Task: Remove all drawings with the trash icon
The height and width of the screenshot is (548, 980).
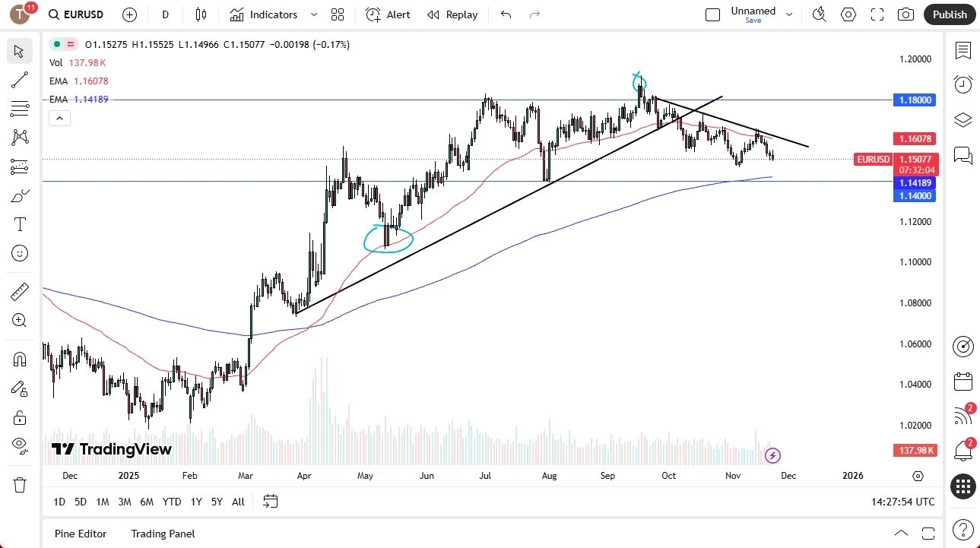Action: point(20,484)
